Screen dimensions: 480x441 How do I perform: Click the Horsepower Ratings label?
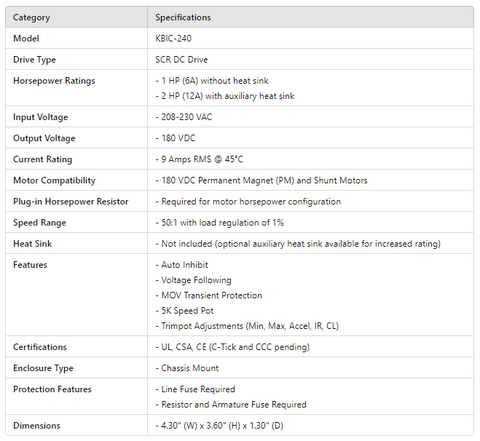pyautogui.click(x=54, y=81)
